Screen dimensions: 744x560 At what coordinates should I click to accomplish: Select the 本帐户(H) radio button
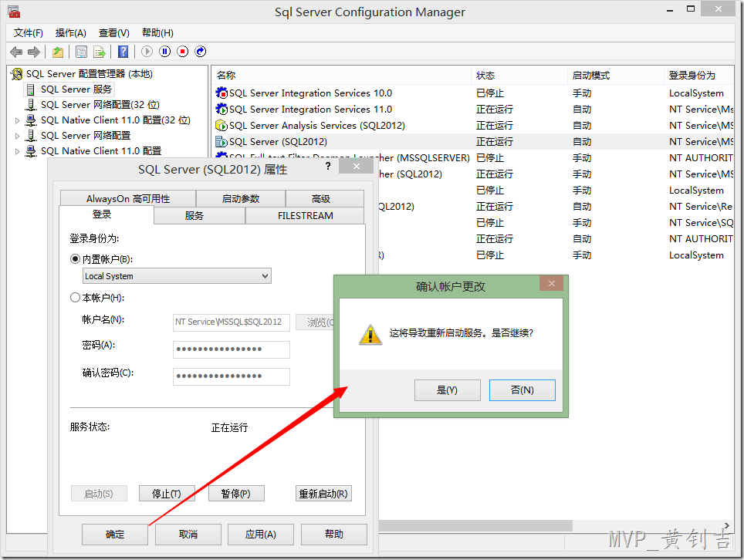pyautogui.click(x=75, y=297)
